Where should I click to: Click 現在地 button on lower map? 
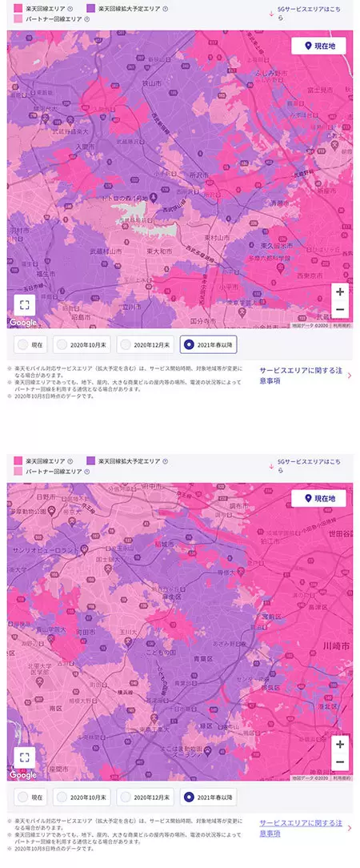[x=319, y=498]
